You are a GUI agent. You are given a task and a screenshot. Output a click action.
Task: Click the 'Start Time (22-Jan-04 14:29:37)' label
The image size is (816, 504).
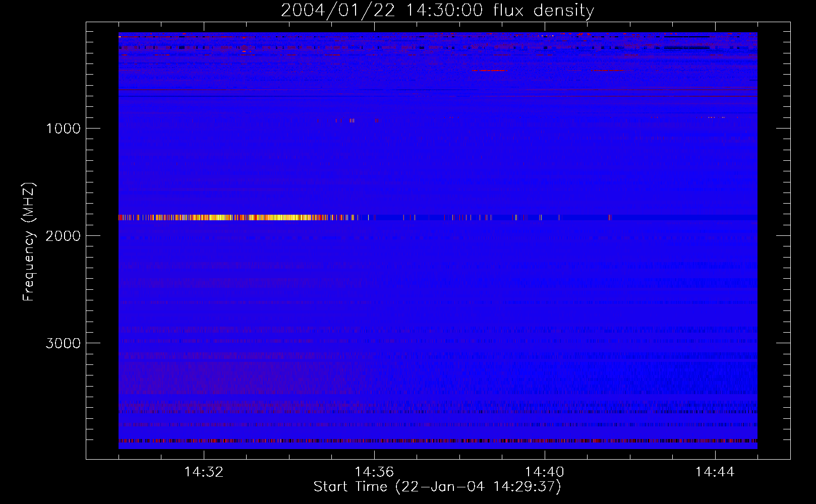click(437, 487)
